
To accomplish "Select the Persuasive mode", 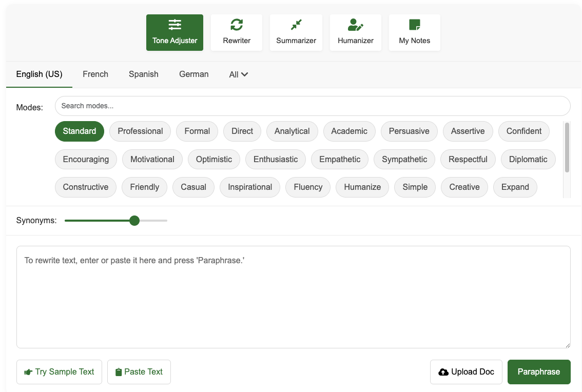I will pos(409,131).
